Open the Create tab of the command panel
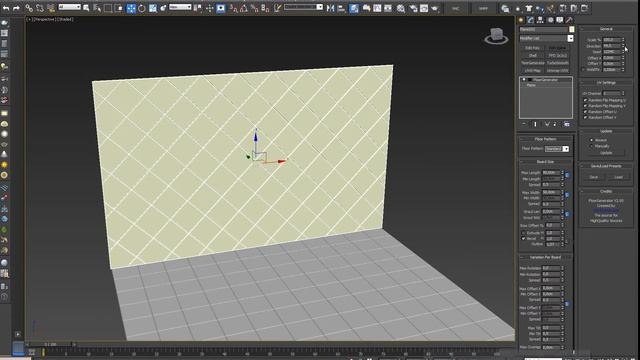Image resolution: width=640 pixels, height=360 pixels. pos(521,20)
